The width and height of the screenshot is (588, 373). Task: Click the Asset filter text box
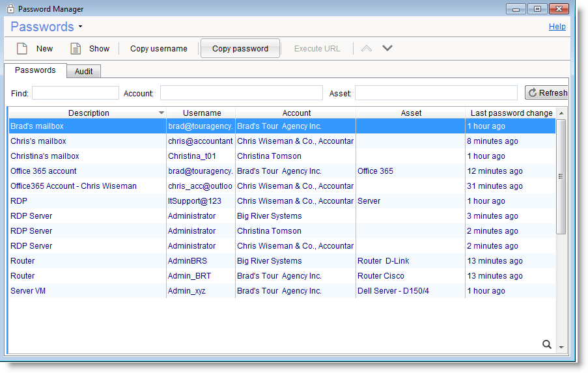point(436,93)
